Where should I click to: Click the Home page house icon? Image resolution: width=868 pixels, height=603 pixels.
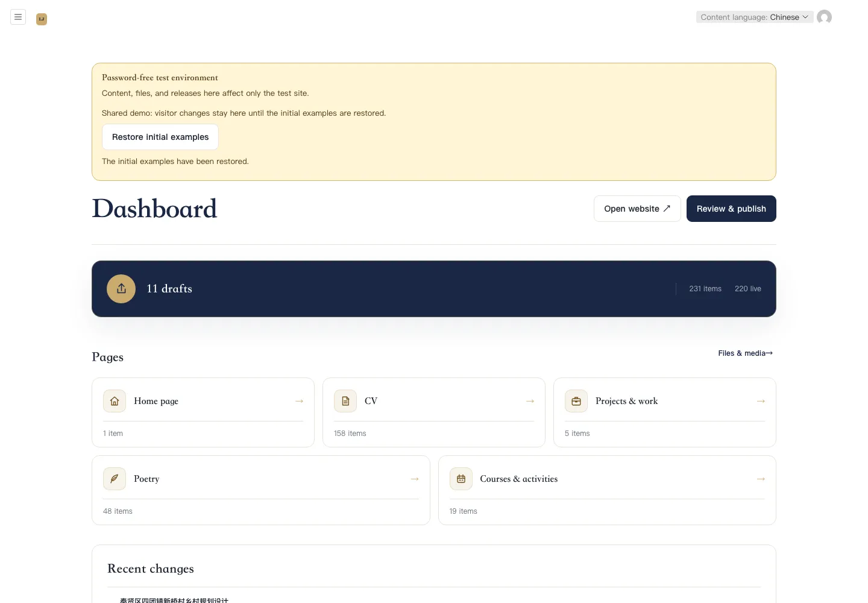point(115,401)
